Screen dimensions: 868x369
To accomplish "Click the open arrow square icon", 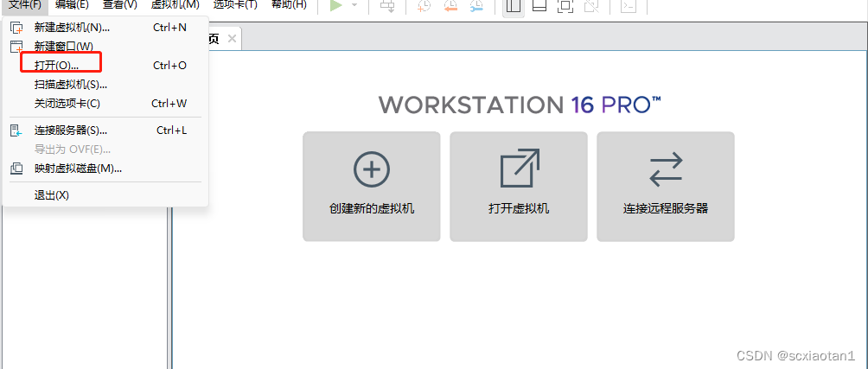I will pos(520,169).
